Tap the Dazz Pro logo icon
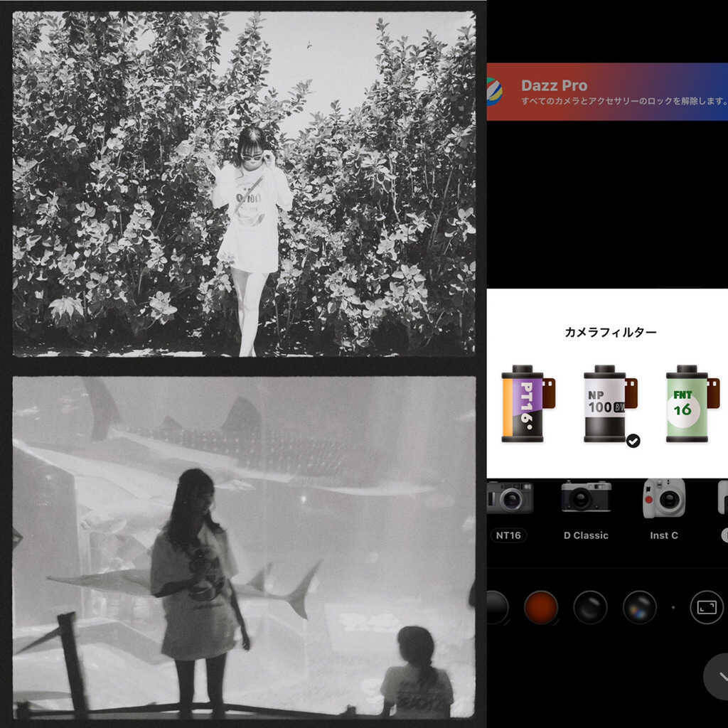The width and height of the screenshot is (728, 728). 495,91
